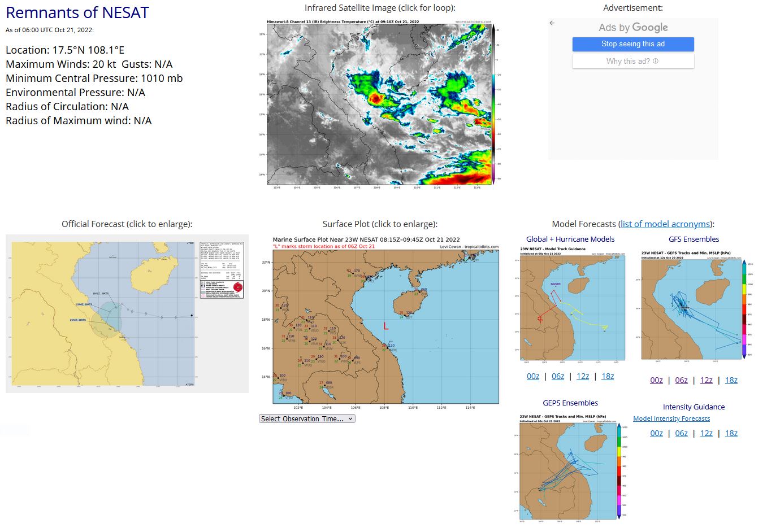This screenshot has width=767, height=532.
Task: Open the infrared satellite image loop
Action: 379,104
